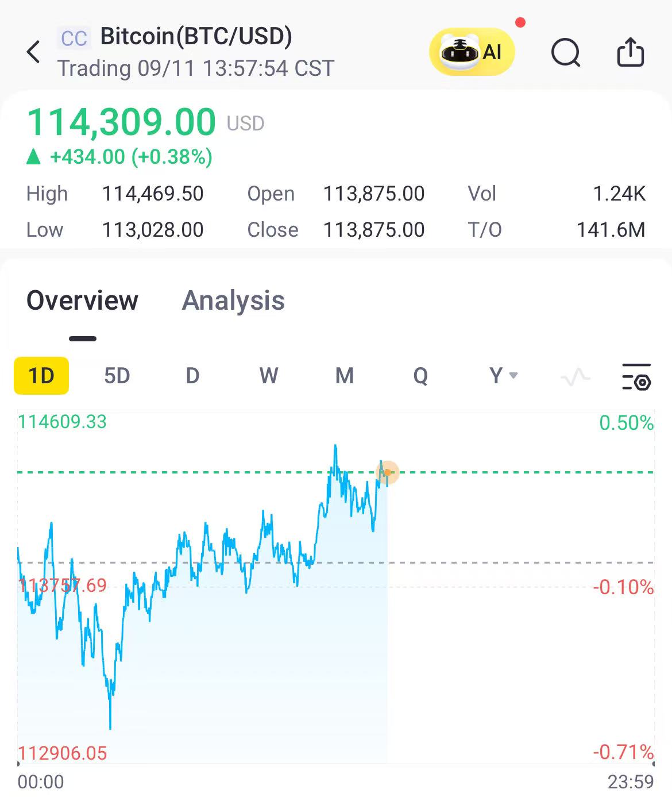Expand the Y period dropdown

pos(503,376)
